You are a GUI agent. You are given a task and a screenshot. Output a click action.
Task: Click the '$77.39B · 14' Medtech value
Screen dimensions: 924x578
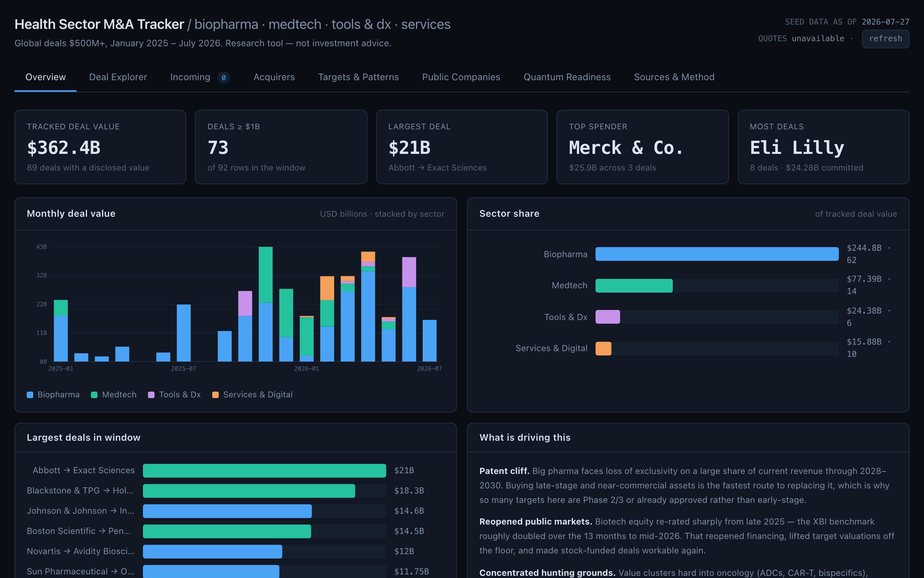[868, 285]
